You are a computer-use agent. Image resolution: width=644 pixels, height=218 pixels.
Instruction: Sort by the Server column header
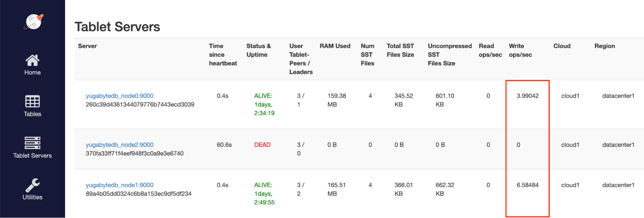[x=87, y=46]
